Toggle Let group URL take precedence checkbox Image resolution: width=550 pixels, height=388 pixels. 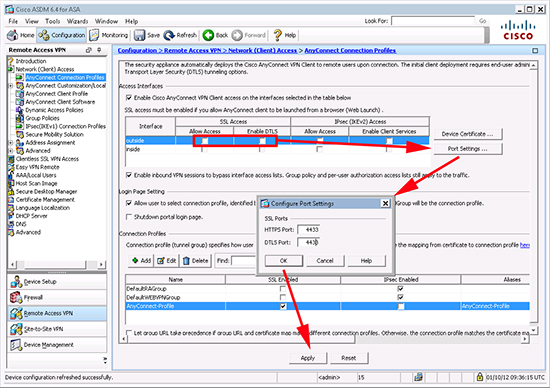point(129,333)
